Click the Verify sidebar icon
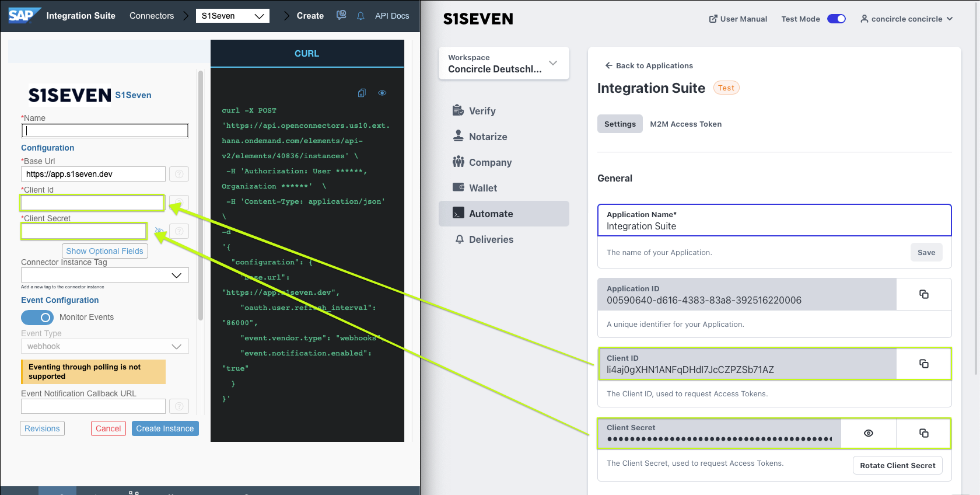 tap(458, 110)
